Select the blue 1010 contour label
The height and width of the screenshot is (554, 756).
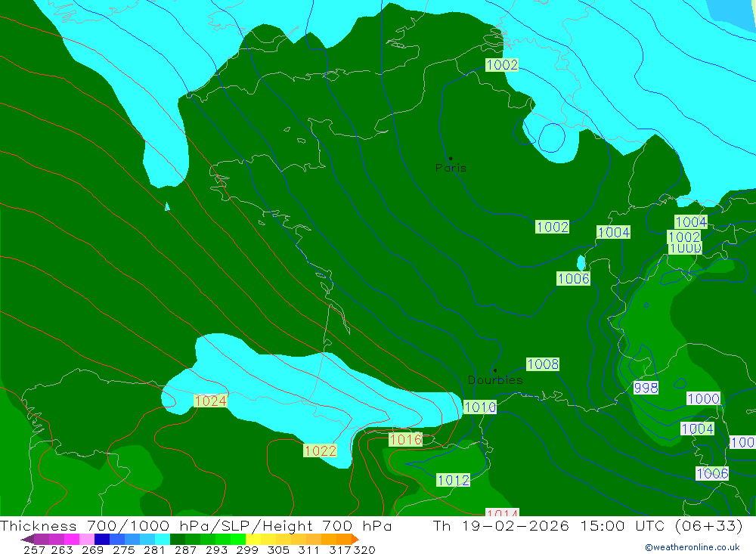coord(480,407)
